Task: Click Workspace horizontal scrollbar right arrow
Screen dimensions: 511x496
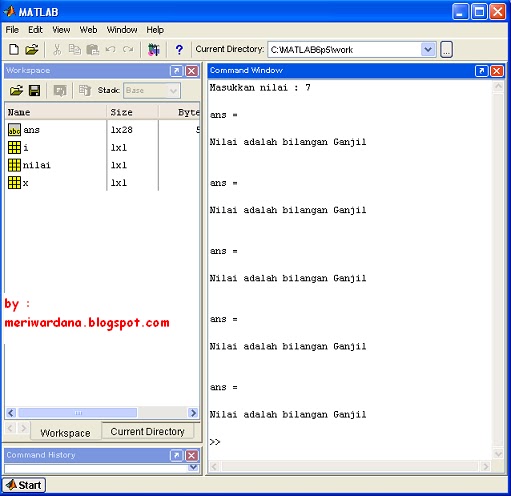Action: pyautogui.click(x=193, y=413)
